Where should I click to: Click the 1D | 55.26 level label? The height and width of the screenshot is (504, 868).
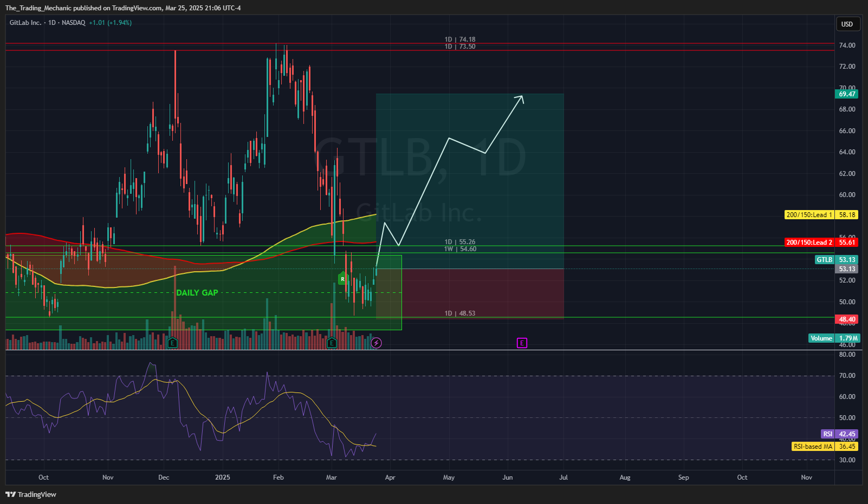click(x=460, y=242)
